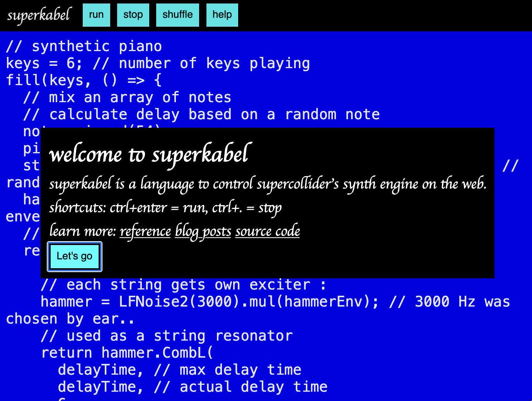Click the LFNoise2(3000) hammer line
Screen dimensions: 532x401
275,302
